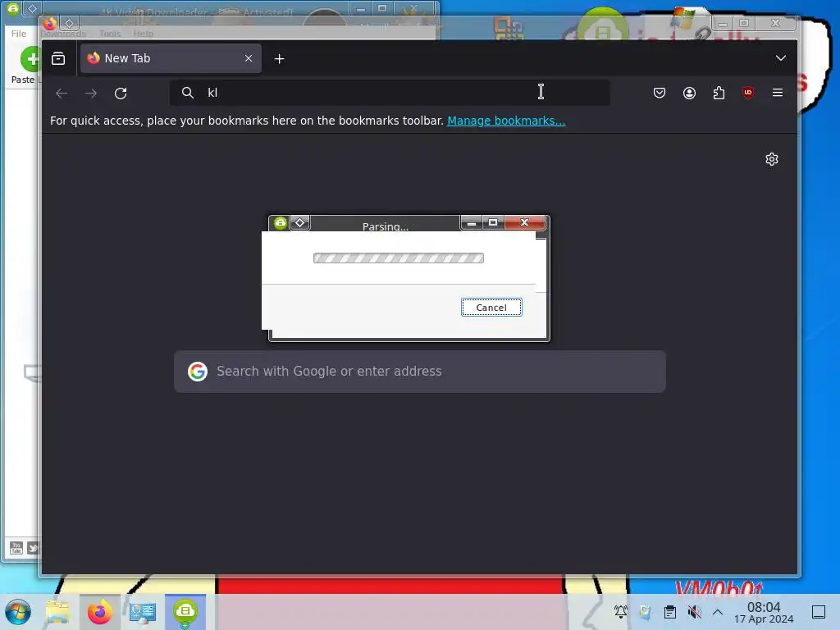Unmute sound via tray volume icon

point(694,612)
